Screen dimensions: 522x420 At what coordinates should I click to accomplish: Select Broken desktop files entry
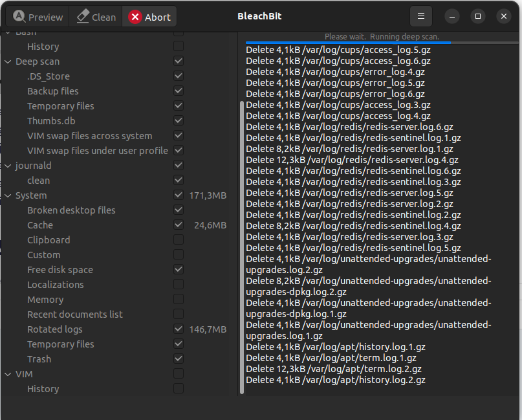point(71,210)
